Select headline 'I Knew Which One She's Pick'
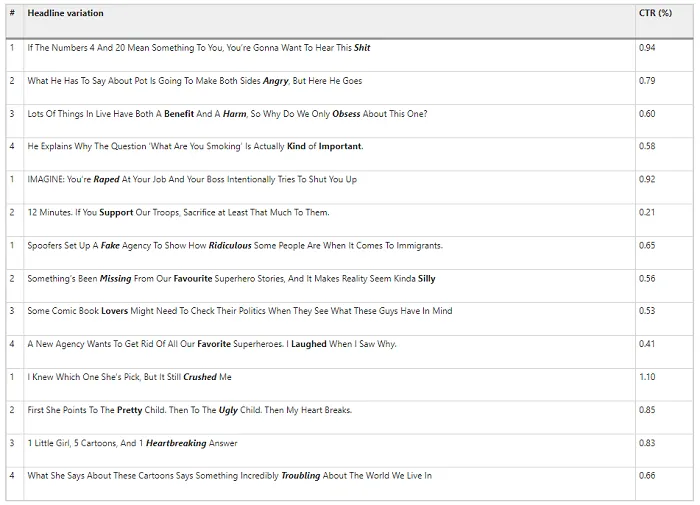Screen dimensions: 700x505 coord(129,377)
